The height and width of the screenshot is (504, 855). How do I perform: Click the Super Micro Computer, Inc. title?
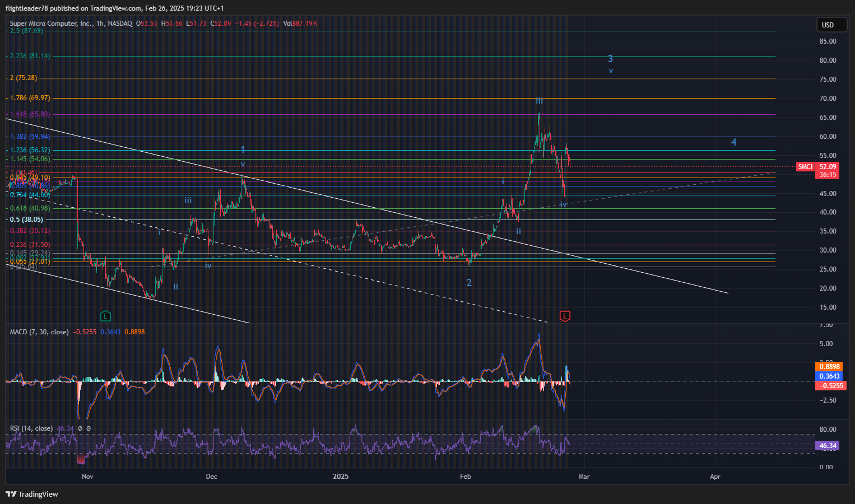coord(52,24)
